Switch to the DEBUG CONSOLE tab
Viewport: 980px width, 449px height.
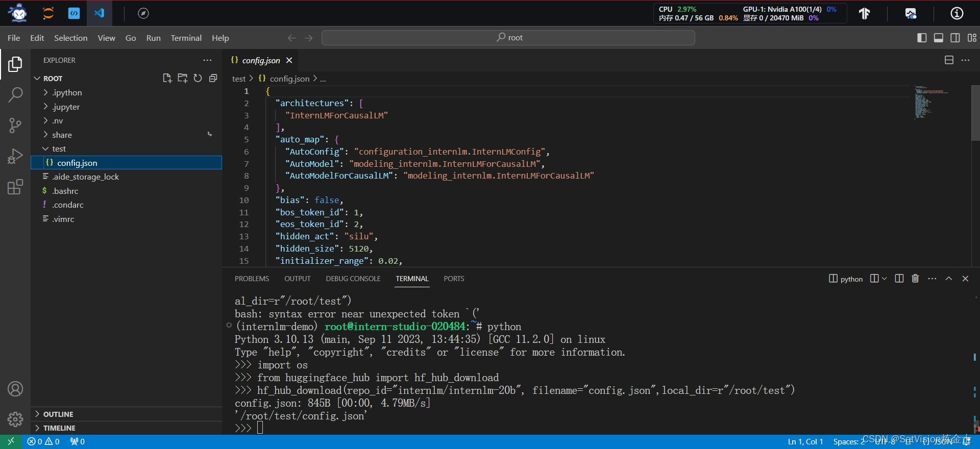353,279
